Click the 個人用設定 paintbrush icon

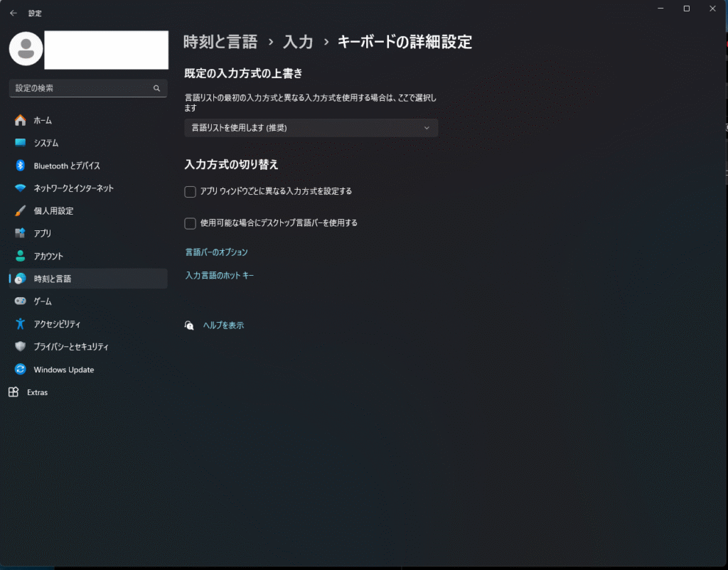pyautogui.click(x=21, y=211)
